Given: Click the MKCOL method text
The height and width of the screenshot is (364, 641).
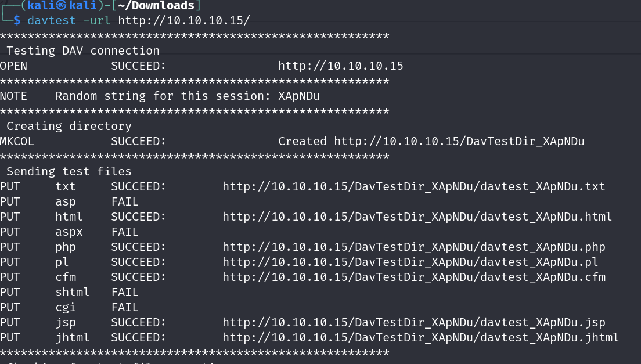Looking at the screenshot, I should 17,141.
